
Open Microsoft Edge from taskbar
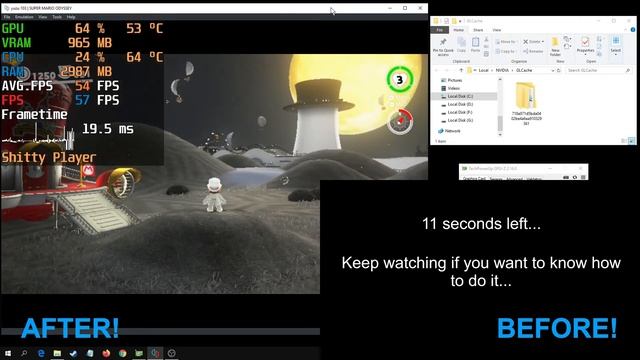pos(41,353)
